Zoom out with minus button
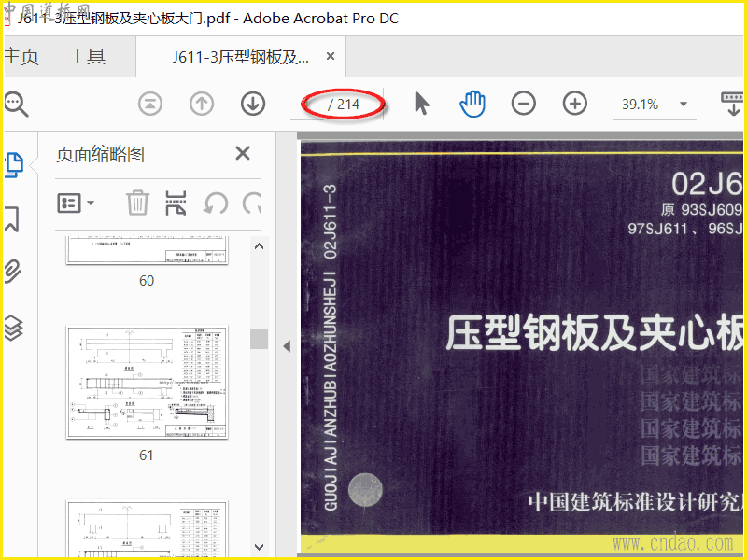 click(524, 104)
